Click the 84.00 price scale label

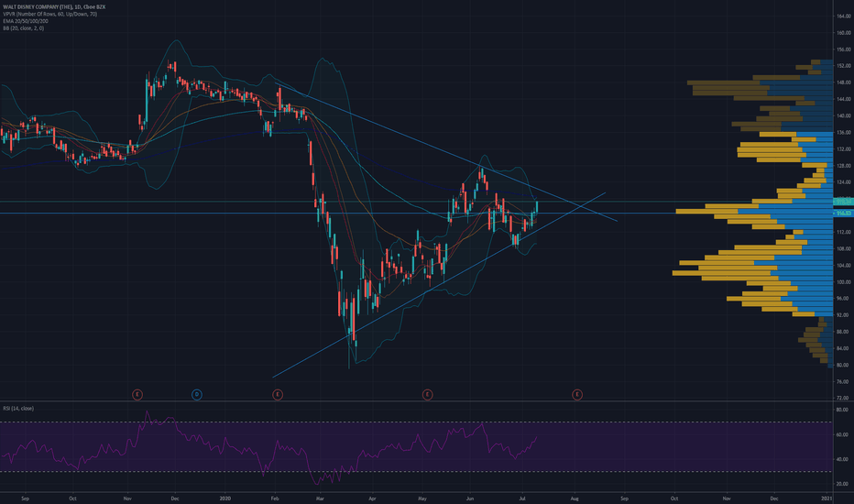coord(843,349)
